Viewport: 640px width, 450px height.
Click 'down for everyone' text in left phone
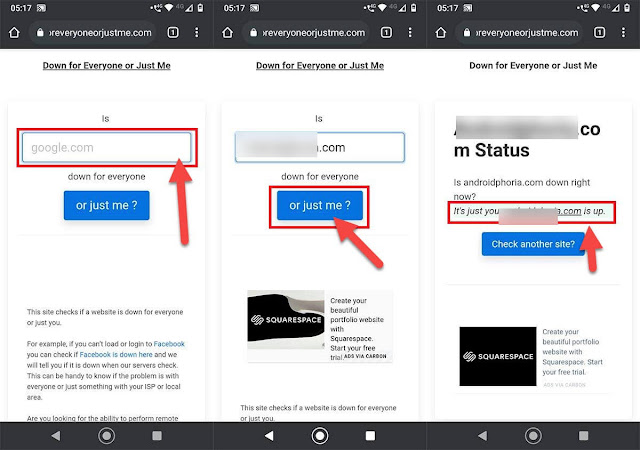click(x=107, y=176)
